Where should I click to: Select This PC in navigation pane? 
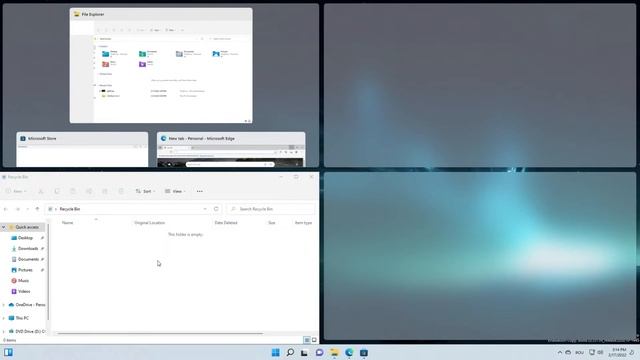click(x=22, y=318)
